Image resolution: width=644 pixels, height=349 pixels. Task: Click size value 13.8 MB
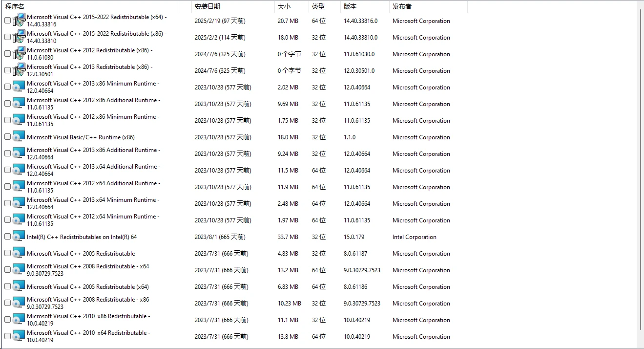tap(288, 337)
